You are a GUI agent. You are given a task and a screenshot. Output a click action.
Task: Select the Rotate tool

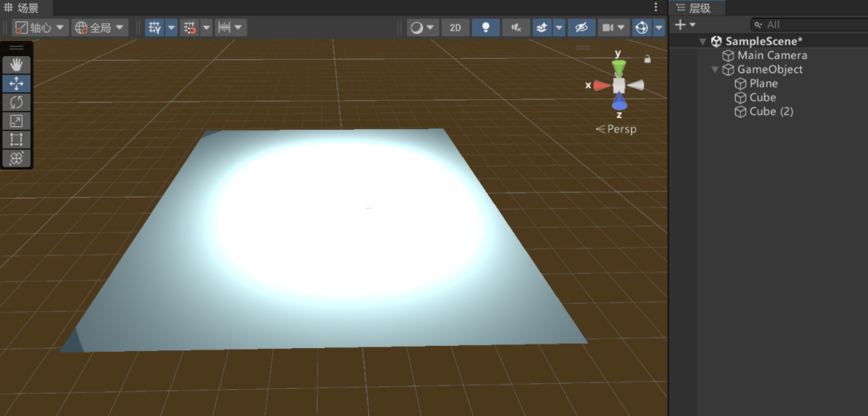(x=16, y=102)
